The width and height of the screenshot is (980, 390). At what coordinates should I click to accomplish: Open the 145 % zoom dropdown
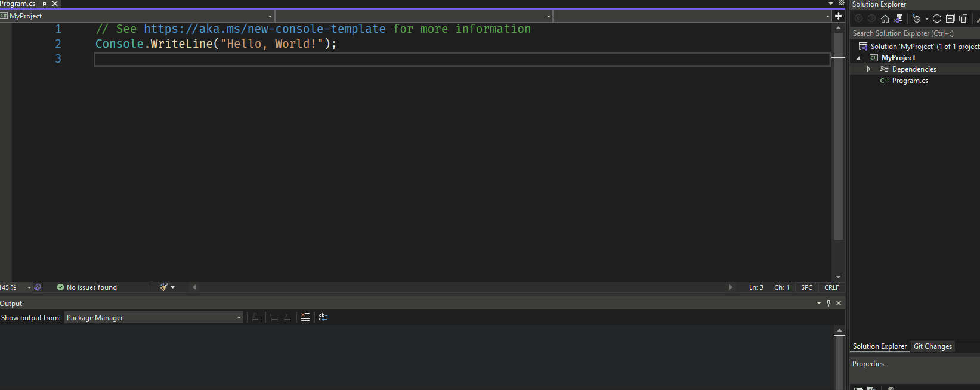(29, 287)
